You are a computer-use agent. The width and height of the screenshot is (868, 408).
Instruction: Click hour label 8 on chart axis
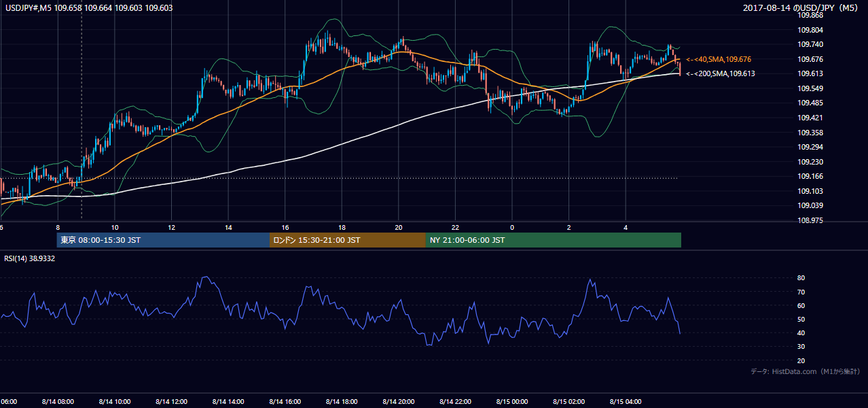pos(58,228)
